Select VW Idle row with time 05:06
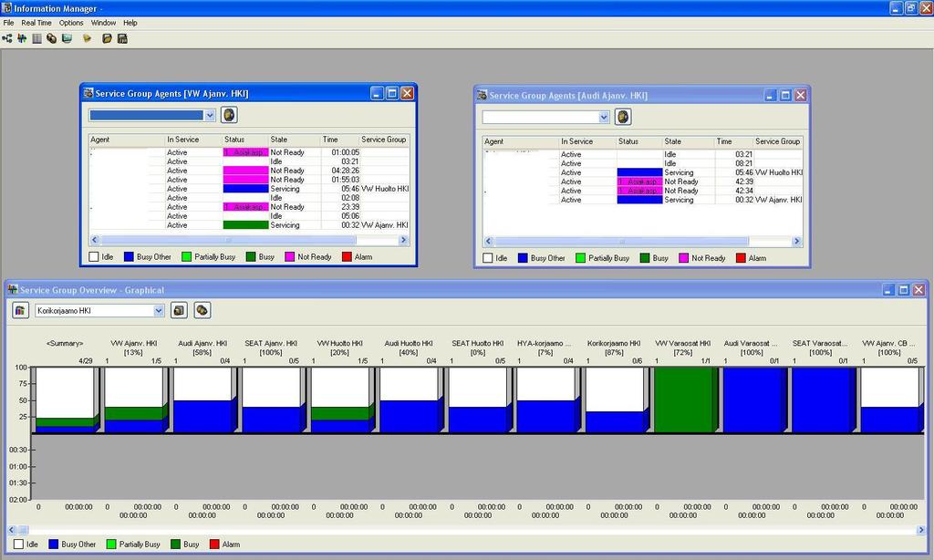The width and height of the screenshot is (934, 560). [249, 216]
